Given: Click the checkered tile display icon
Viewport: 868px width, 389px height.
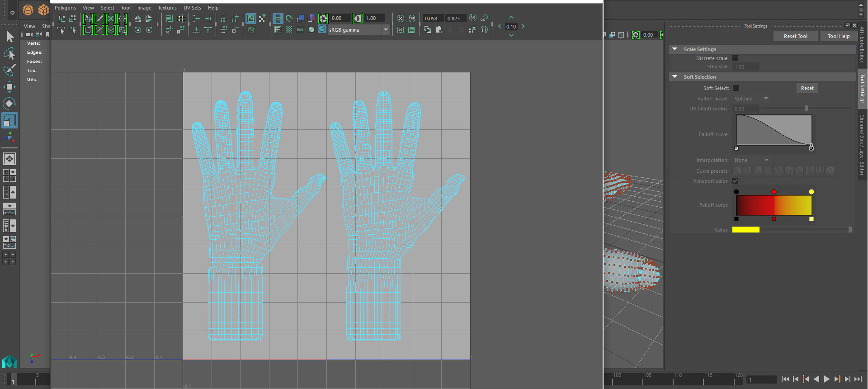Looking at the screenshot, I should 289,30.
